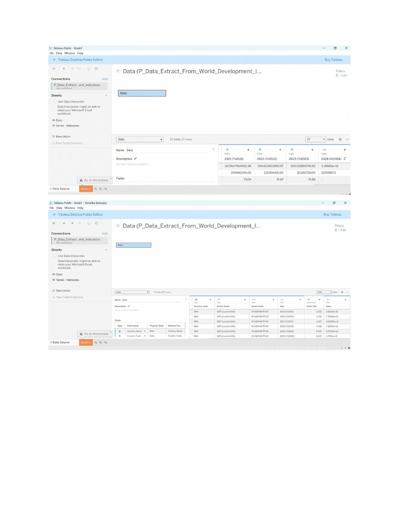Select the Data Source tab in the 27-rows window
Image resolution: width=399 pixels, height=532 pixels.
pyautogui.click(x=60, y=189)
